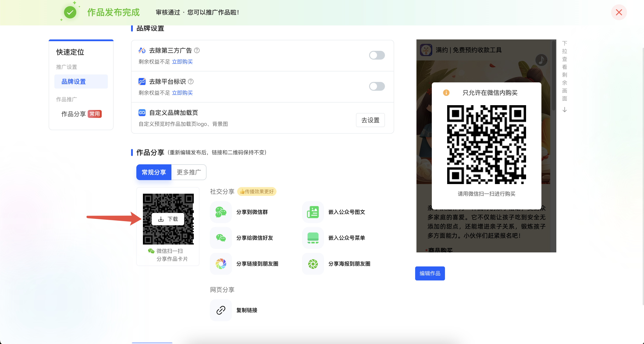Viewport: 644px width, 344px height.
Task: Click the share to WeChat group icon
Action: coord(221,212)
